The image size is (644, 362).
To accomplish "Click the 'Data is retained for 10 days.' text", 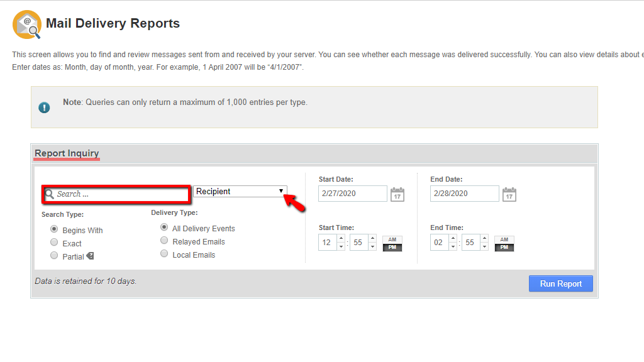I will [86, 281].
